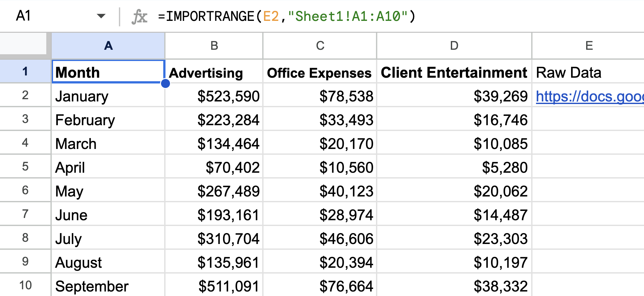Viewport: 644px width, 296px height.
Task: Select the $40,123 cell in May row
Action: tap(320, 190)
